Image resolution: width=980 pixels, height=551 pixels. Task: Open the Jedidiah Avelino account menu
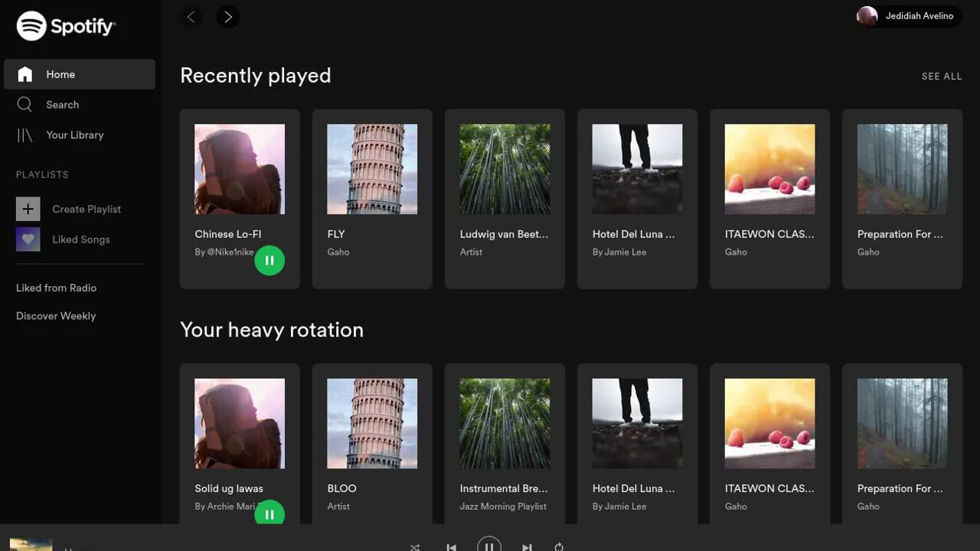(x=909, y=16)
